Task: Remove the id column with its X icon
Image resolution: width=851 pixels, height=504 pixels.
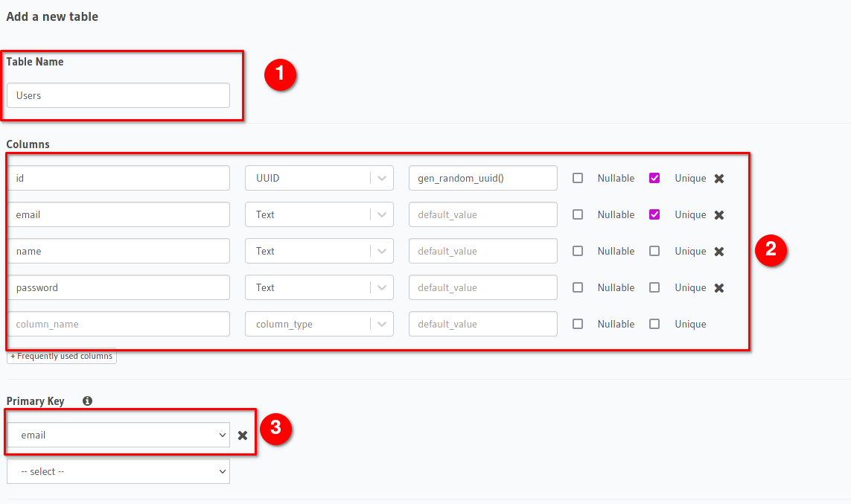Action: 719,179
